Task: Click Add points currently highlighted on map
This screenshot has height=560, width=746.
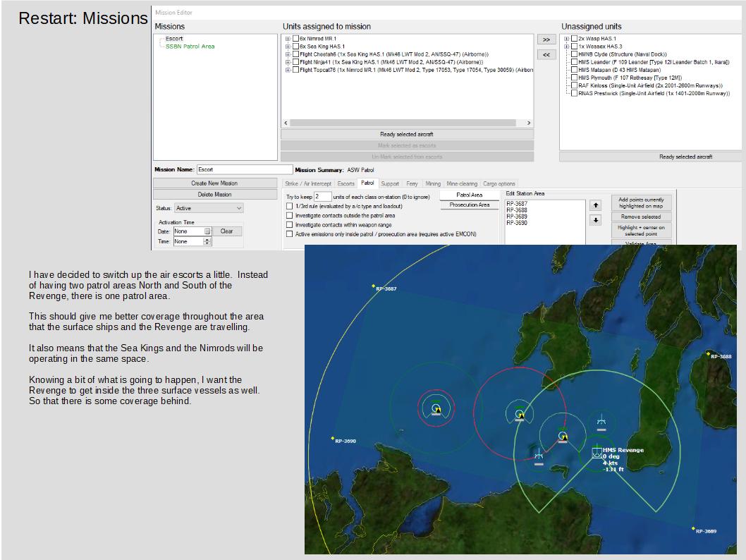Action: [x=642, y=202]
